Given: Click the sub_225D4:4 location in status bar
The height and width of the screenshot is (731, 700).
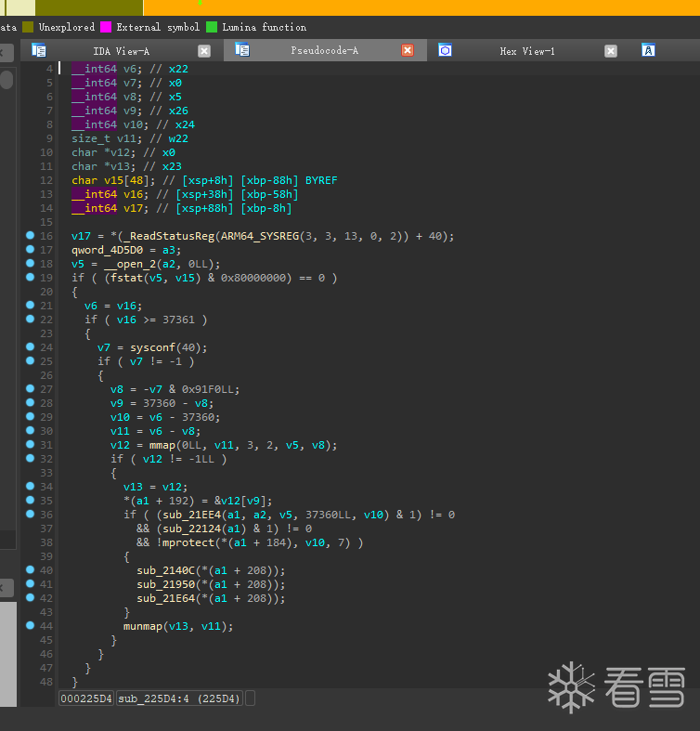Looking at the screenshot, I should 179,698.
